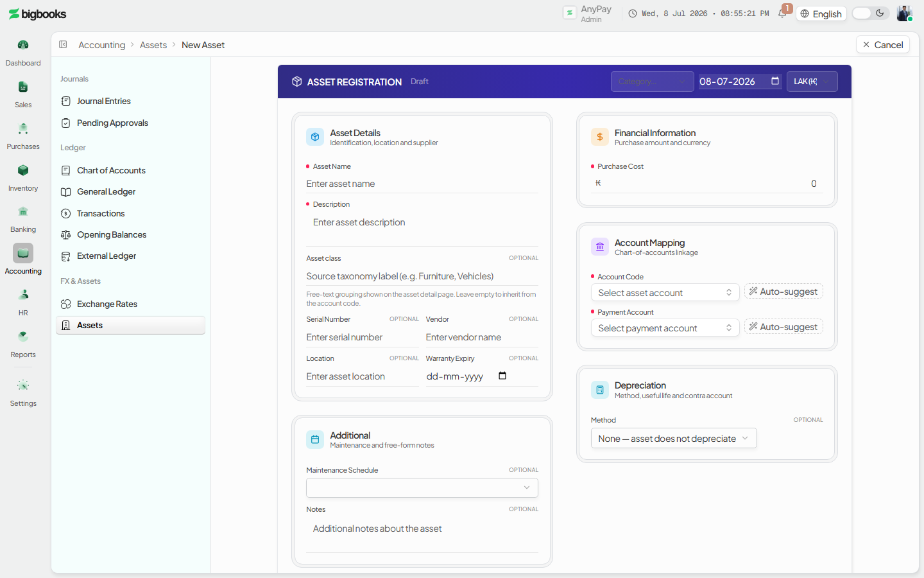Viewport: 924px width, 578px height.
Task: Open the LAK currency dropdown
Action: (812, 82)
